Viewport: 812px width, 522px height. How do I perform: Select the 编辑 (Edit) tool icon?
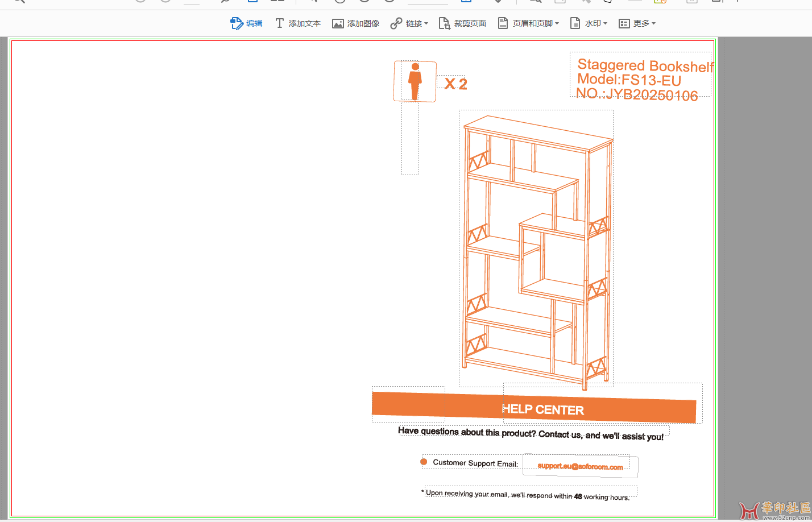pos(237,23)
